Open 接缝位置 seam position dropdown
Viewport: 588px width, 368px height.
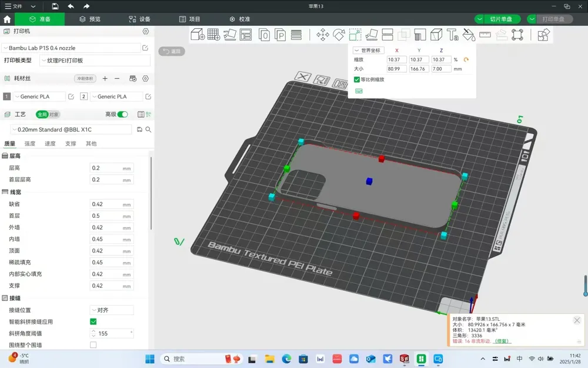[112, 310]
